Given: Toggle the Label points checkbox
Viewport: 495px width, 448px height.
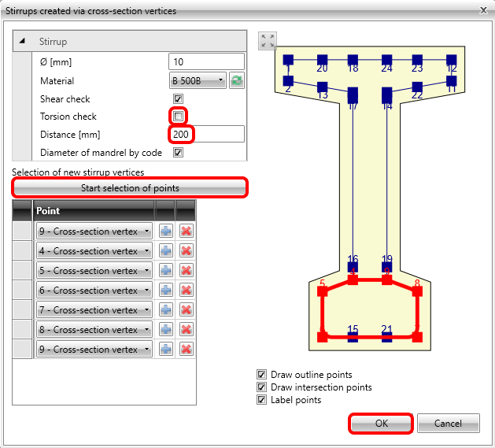Looking at the screenshot, I should tap(262, 400).
